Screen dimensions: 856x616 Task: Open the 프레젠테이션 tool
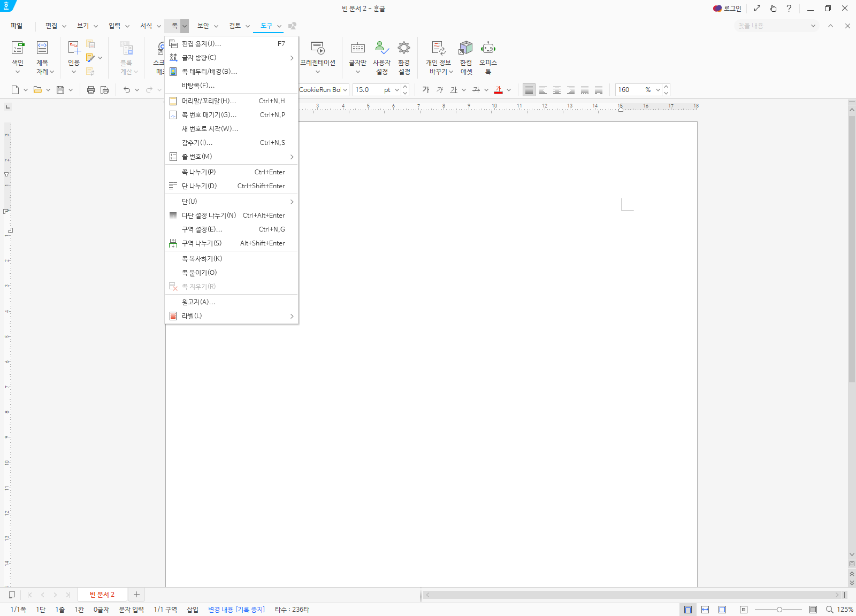click(x=318, y=57)
